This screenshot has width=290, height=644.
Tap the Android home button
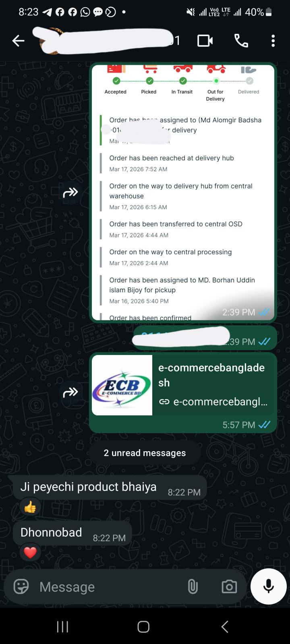(143, 627)
